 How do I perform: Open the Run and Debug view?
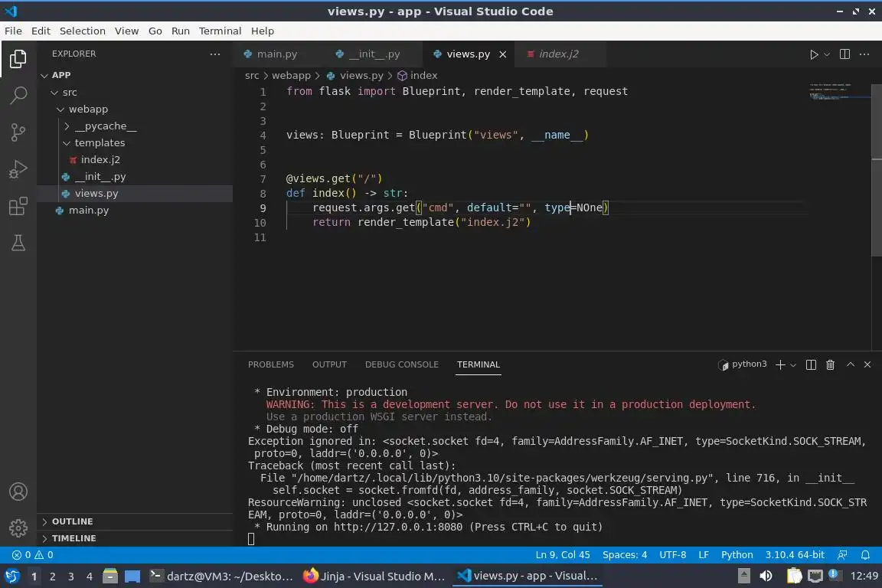pyautogui.click(x=18, y=169)
